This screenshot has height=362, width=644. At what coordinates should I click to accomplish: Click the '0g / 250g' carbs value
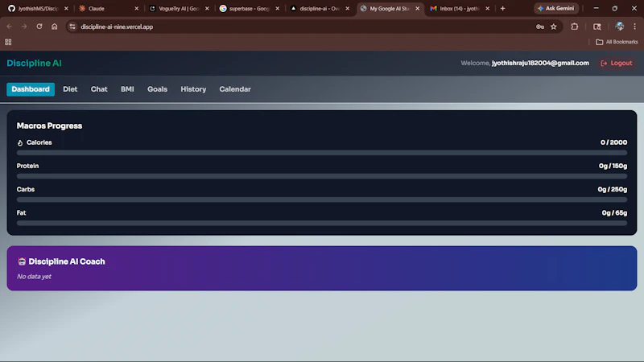point(613,189)
